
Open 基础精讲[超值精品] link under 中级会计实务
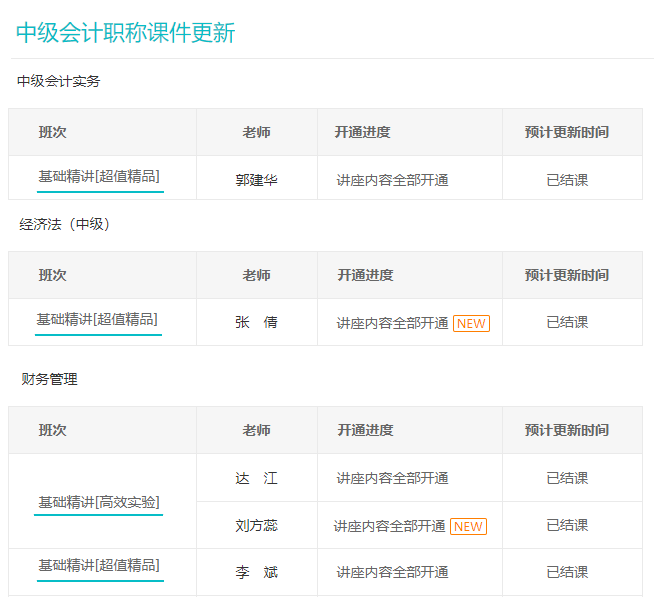pyautogui.click(x=99, y=177)
